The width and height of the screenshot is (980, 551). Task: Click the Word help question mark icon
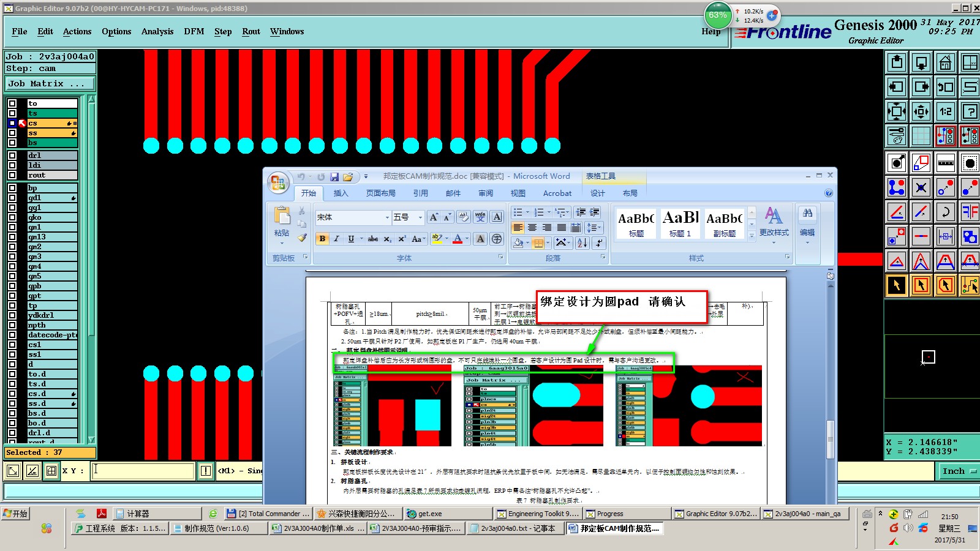click(x=829, y=193)
